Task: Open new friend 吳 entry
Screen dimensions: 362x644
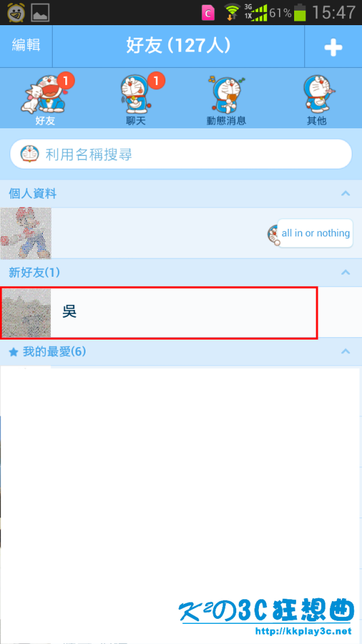Action: coord(159,313)
